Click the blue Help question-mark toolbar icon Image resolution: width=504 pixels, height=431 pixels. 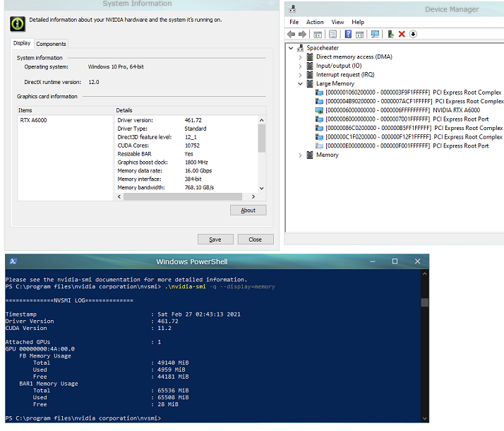click(348, 34)
